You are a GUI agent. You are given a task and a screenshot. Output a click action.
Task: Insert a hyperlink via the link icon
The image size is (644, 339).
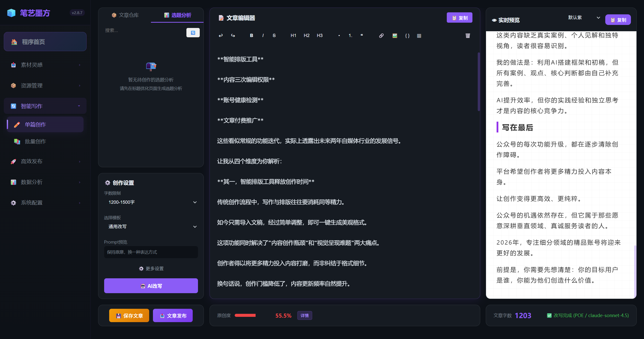[x=381, y=36]
